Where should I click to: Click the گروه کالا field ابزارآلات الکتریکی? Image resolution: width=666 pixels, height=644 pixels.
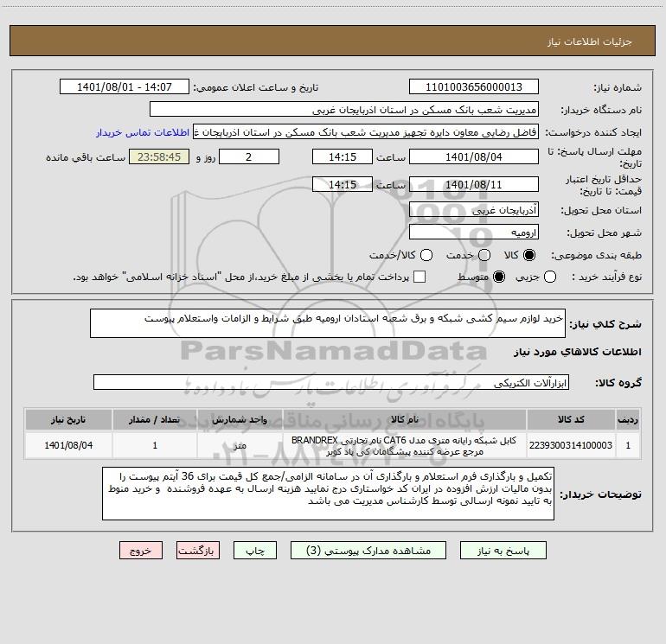[331, 382]
